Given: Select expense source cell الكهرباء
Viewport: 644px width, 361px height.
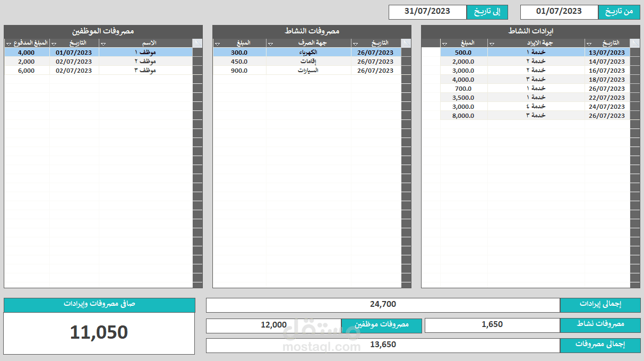Looking at the screenshot, I should click(308, 53).
